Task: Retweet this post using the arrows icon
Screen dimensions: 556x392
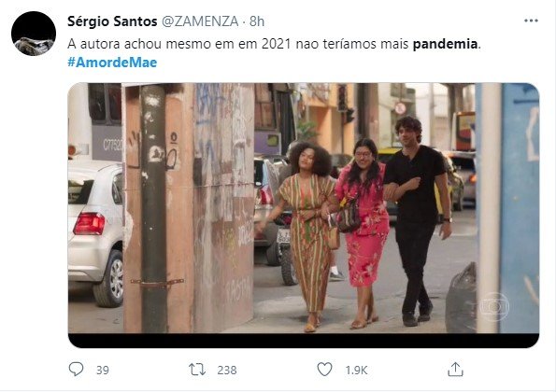Action: (x=197, y=370)
